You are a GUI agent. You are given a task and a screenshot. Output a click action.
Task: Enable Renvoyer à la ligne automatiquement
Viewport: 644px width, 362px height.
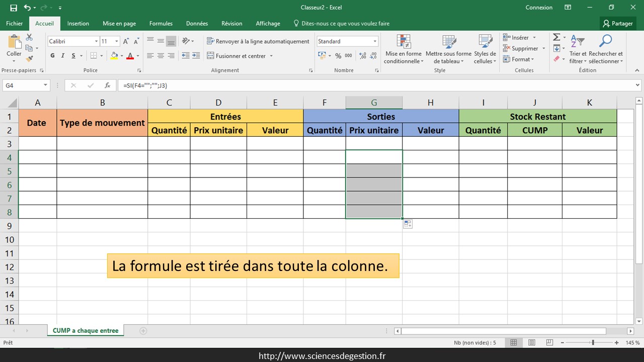pyautogui.click(x=258, y=41)
